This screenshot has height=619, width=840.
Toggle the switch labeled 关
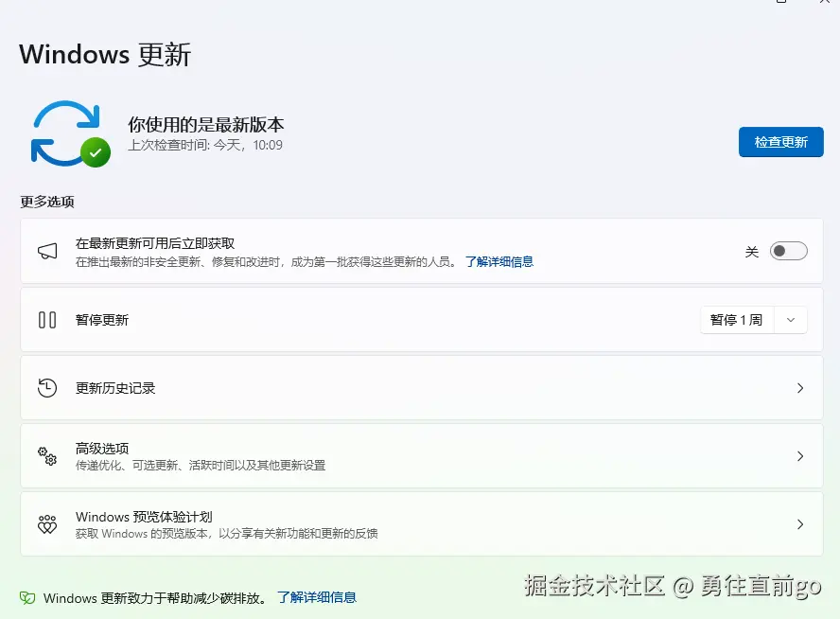click(x=788, y=251)
